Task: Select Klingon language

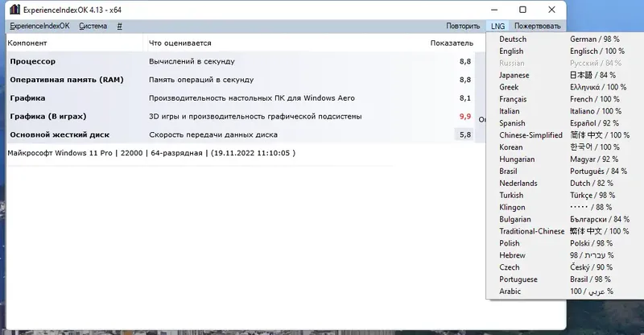Action: point(565,207)
